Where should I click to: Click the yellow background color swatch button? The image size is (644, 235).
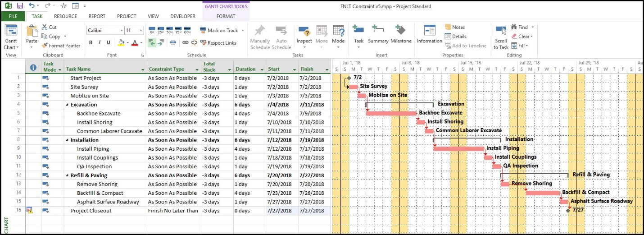[120, 43]
